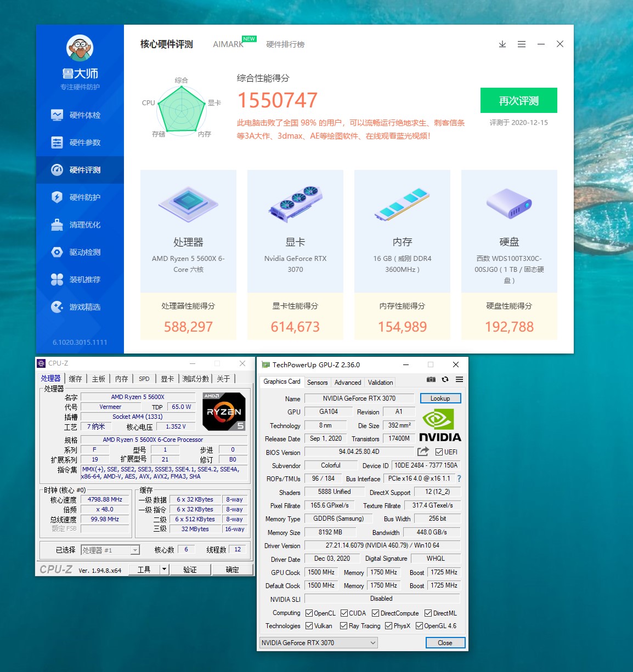Toggle the DirectML checkbox
633x672 pixels.
pos(428,613)
